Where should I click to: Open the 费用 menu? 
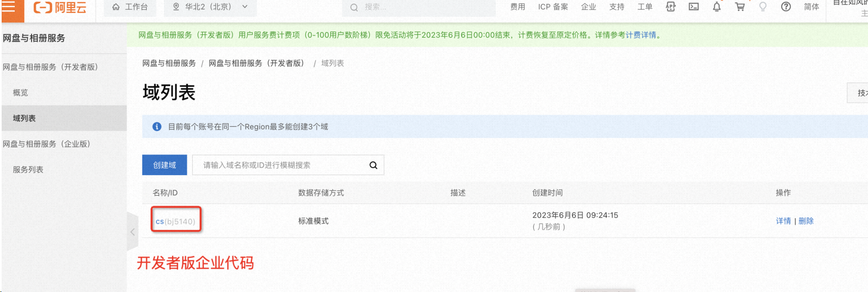point(518,7)
